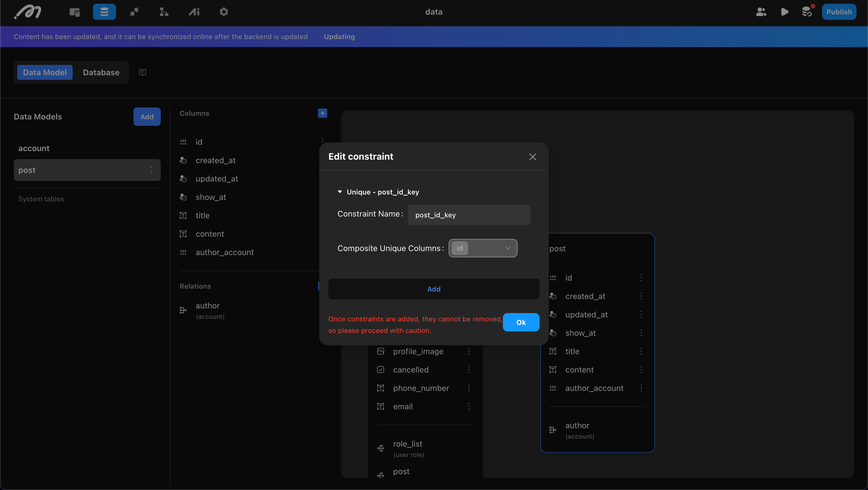
Task: Click the 'data' project title
Action: 434,12
